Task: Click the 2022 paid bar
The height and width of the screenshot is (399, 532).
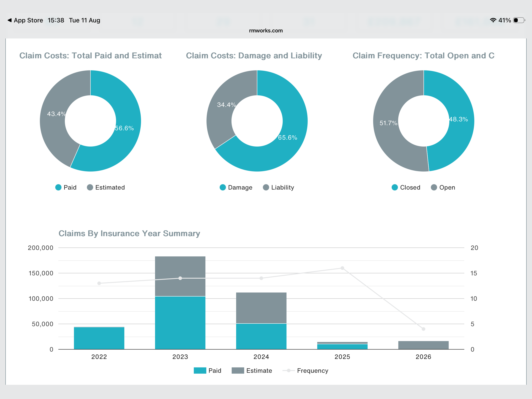Action: coord(99,338)
